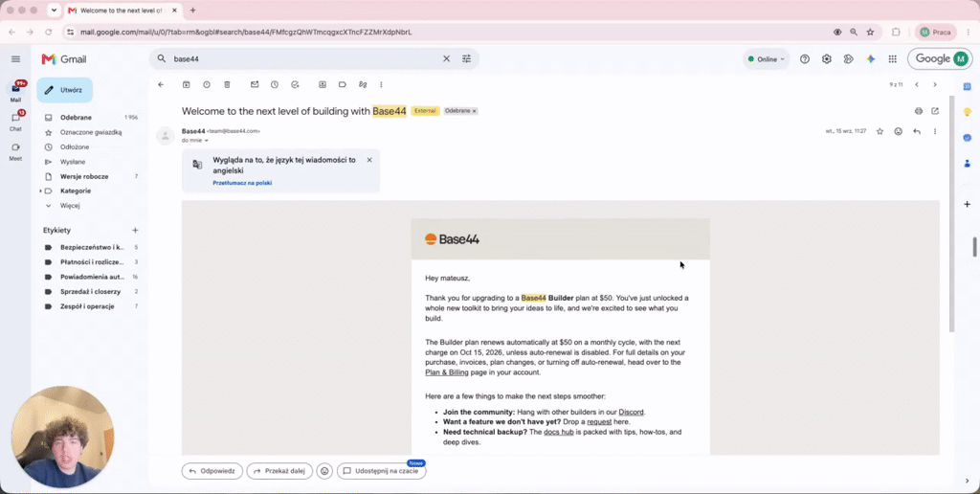Expand side panel arrow at bottom right
The height and width of the screenshot is (494, 980).
[967, 481]
